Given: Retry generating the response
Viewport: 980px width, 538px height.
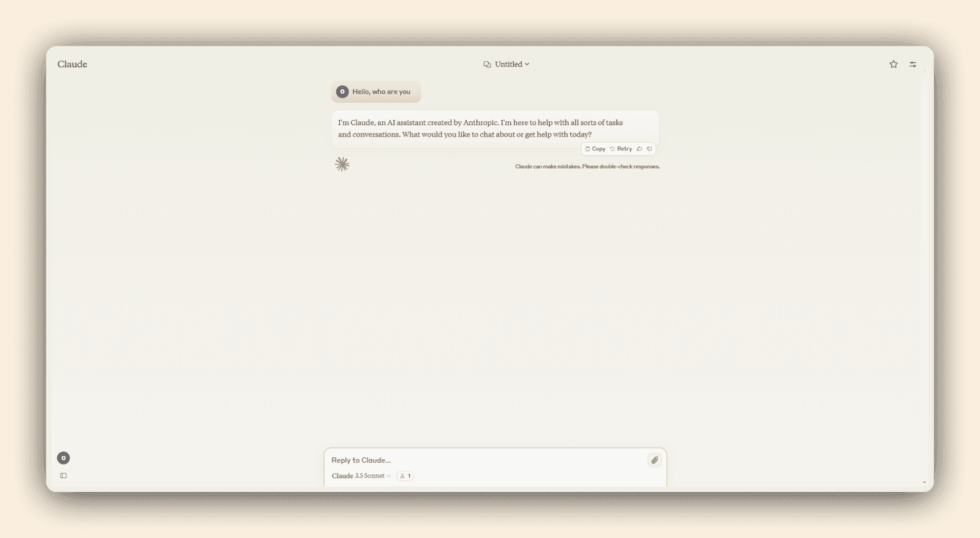Looking at the screenshot, I should (x=621, y=149).
